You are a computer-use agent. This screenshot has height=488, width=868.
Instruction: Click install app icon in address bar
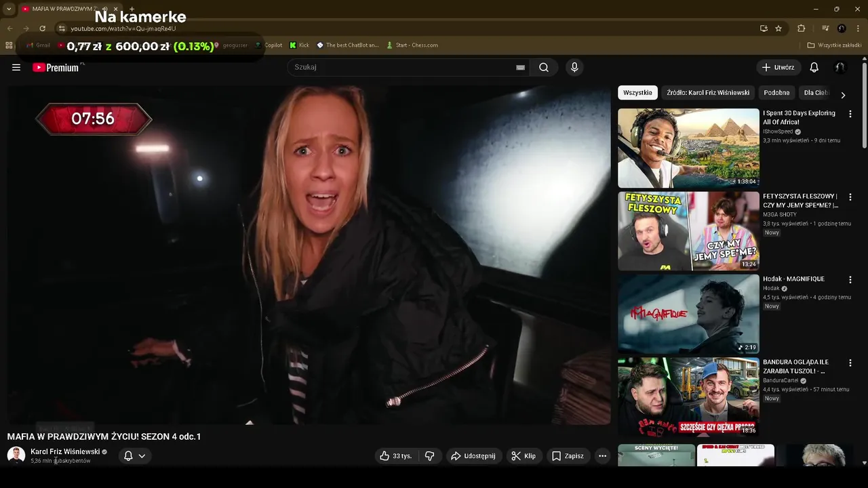(x=764, y=28)
